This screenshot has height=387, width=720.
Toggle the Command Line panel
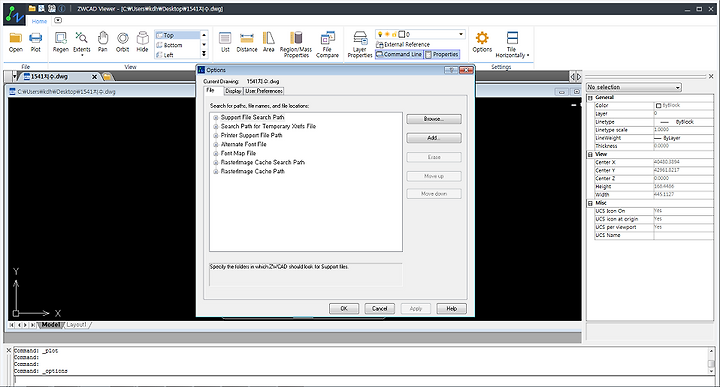[399, 54]
